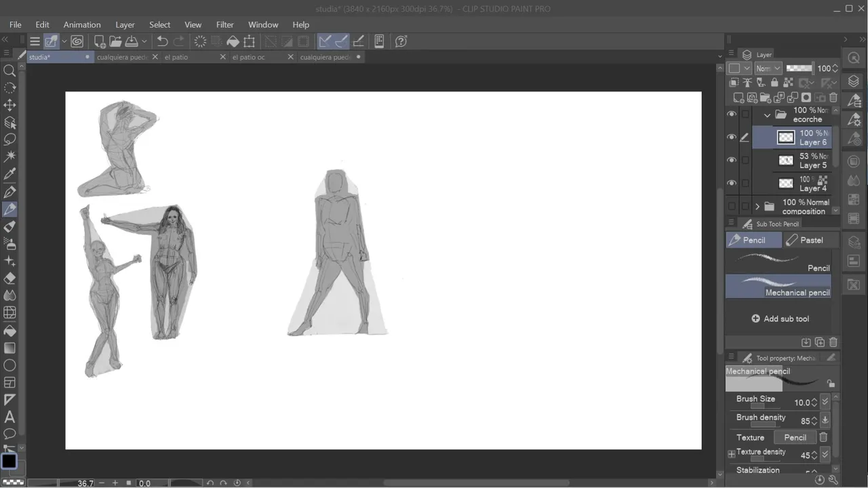Select the Text tool

9,417
